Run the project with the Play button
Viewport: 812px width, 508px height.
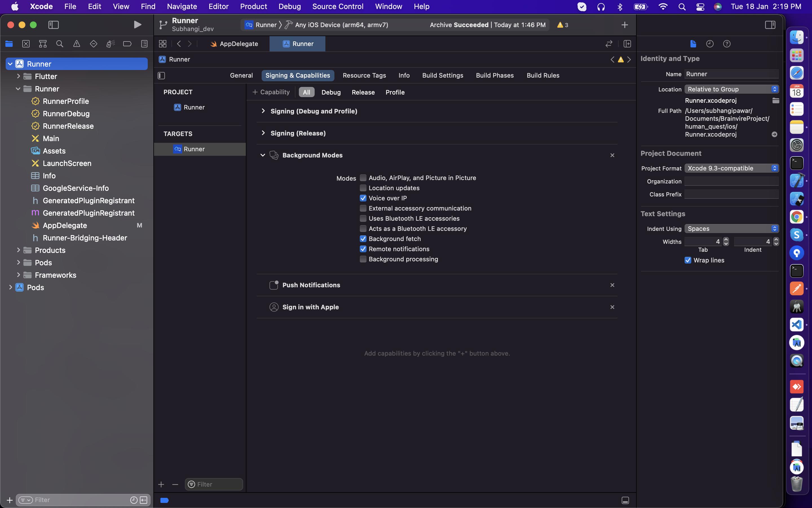point(137,25)
